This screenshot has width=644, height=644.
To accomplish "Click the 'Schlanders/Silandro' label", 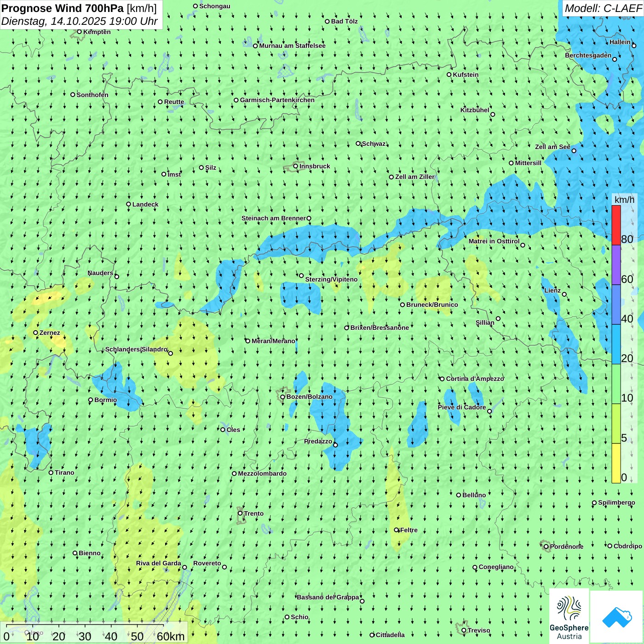I will click(137, 349).
